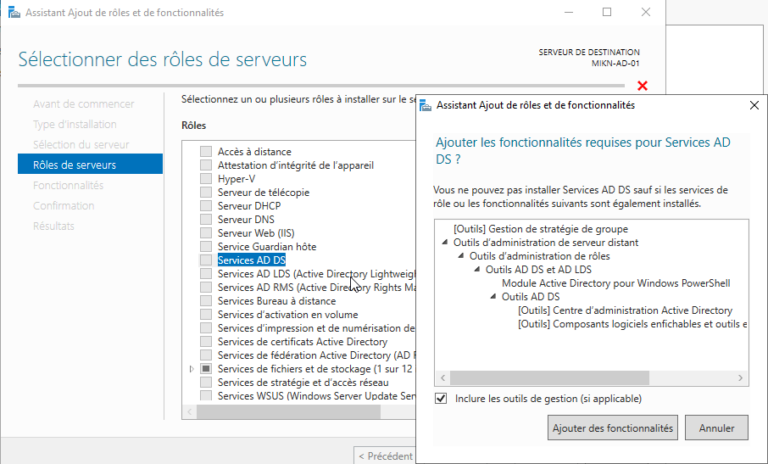Open the Résultats step
The height and width of the screenshot is (464, 768).
point(53,226)
